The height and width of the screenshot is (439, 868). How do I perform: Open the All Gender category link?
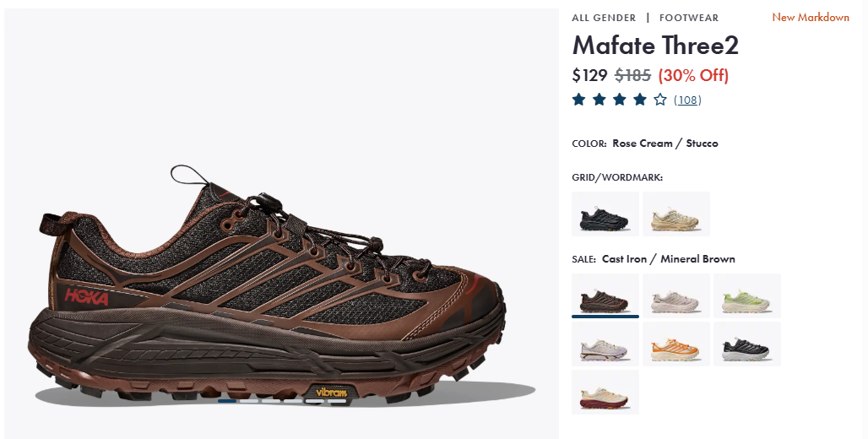tap(604, 18)
